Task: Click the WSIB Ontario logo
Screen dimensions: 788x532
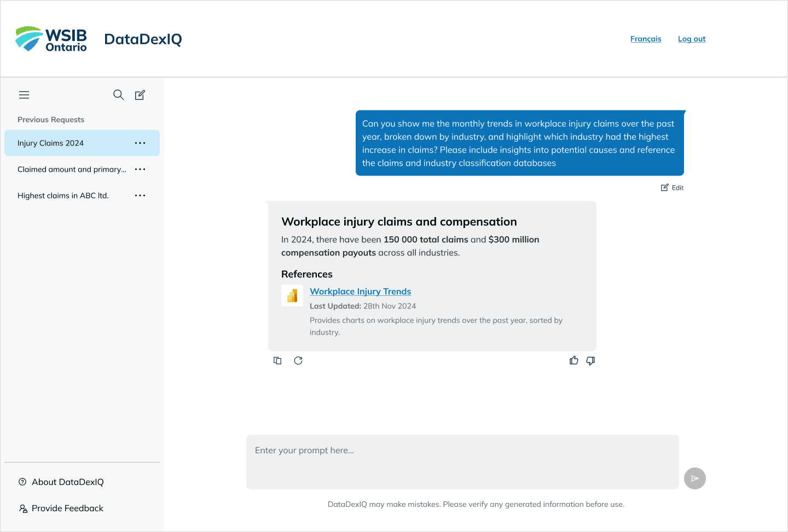Action: (51, 39)
